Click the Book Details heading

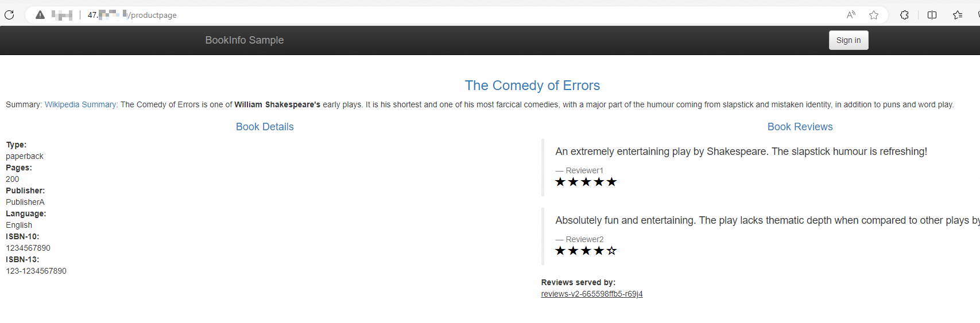264,127
